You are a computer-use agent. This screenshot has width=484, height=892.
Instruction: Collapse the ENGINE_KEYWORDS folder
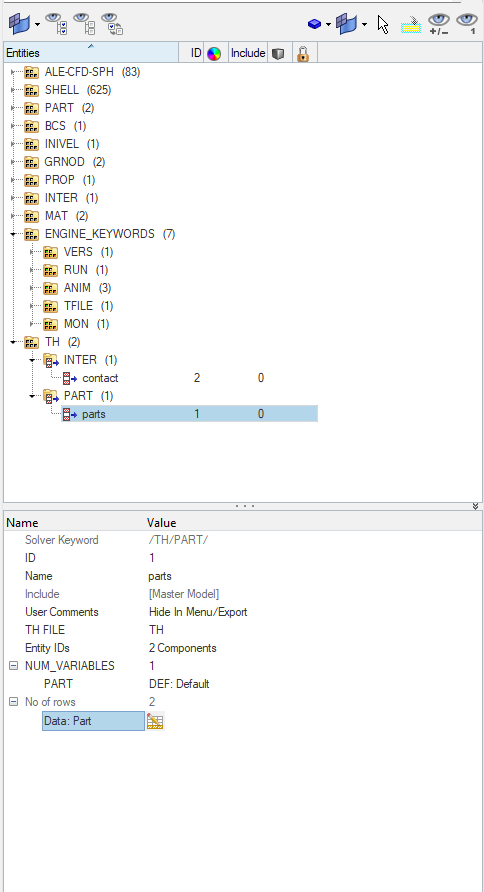pyautogui.click(x=13, y=234)
